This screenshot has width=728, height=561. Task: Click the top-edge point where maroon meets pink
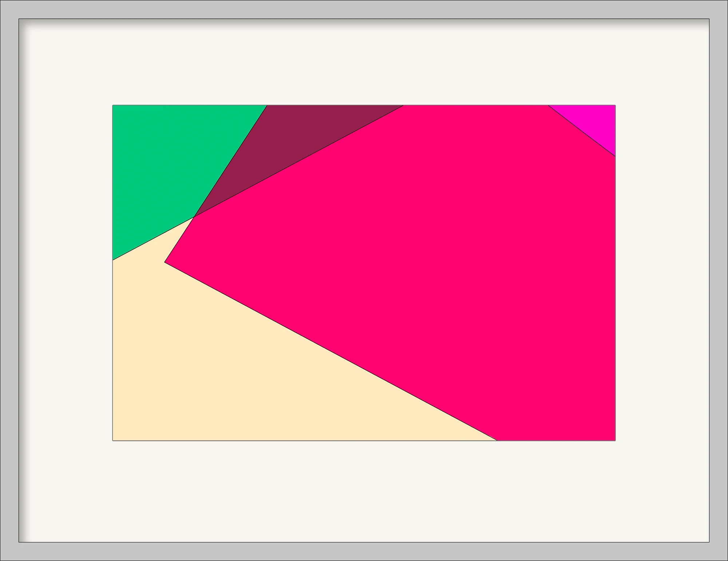(403, 106)
